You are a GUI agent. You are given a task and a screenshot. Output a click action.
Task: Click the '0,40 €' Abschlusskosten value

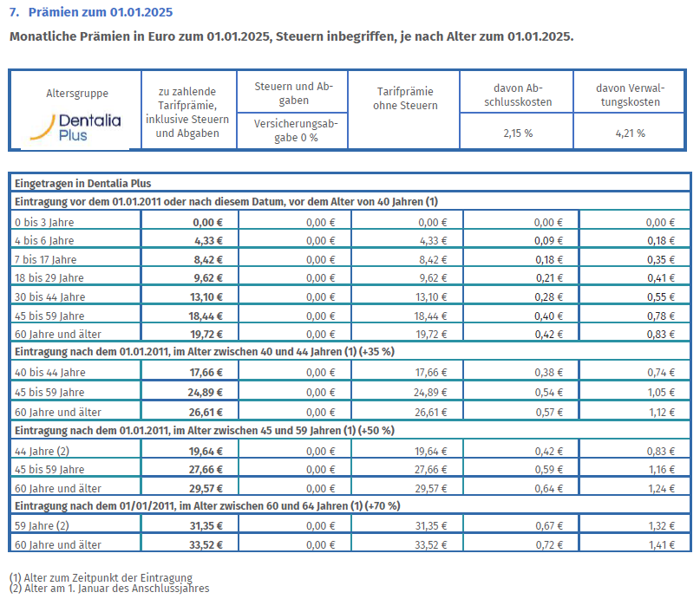point(549,316)
